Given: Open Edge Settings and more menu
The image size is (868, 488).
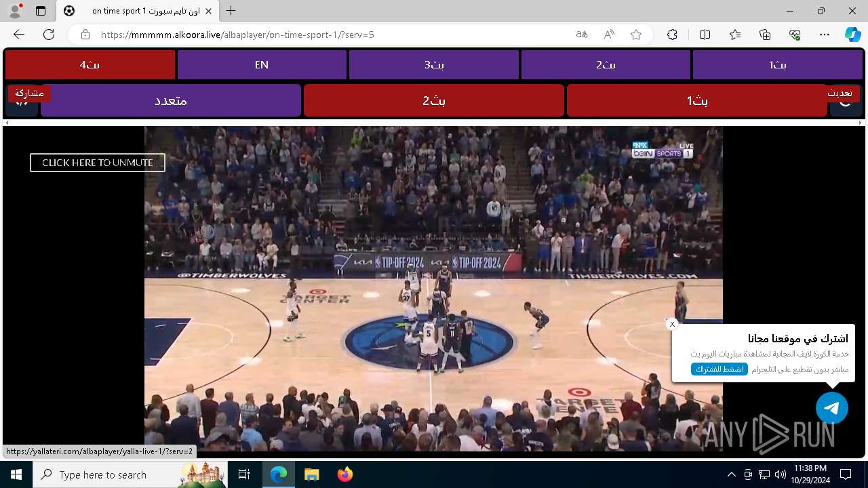Looking at the screenshot, I should pos(825,35).
